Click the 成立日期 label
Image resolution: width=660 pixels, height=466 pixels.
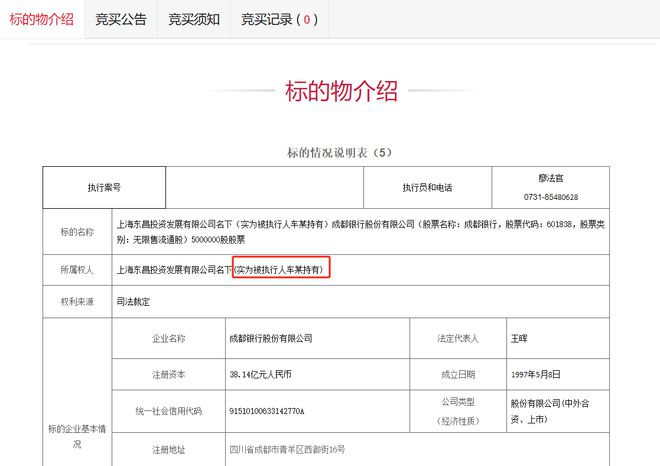458,374
